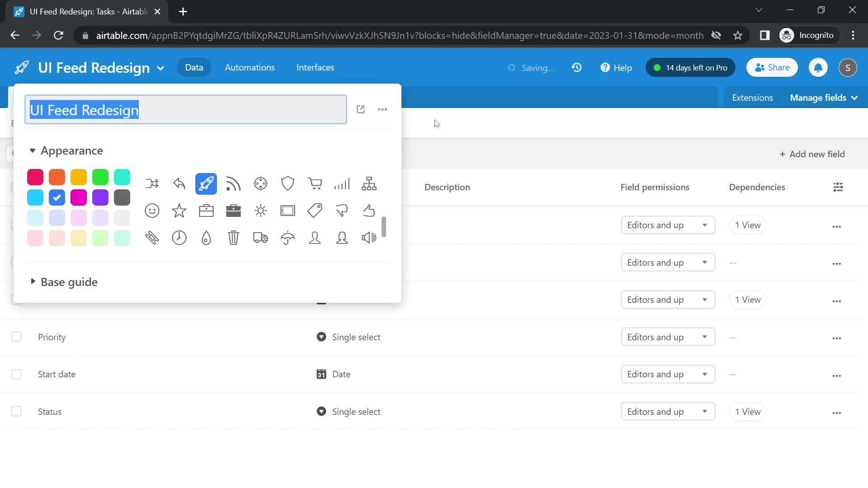Select the clock base icon
Screen dimensions: 868x488
(179, 238)
